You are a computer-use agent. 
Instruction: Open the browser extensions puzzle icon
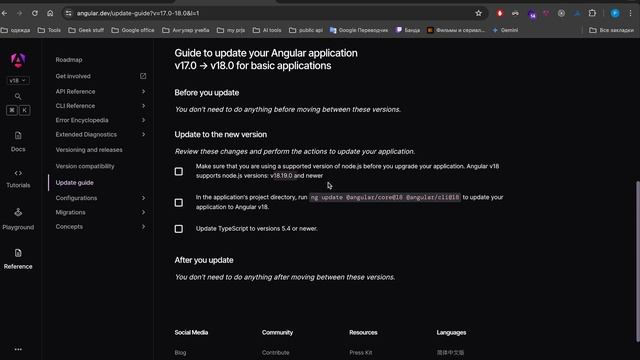592,13
